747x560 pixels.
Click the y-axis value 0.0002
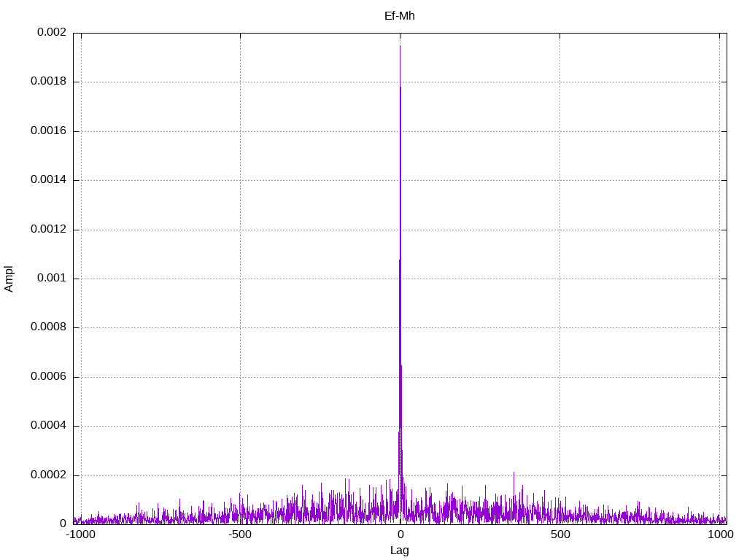click(48, 475)
